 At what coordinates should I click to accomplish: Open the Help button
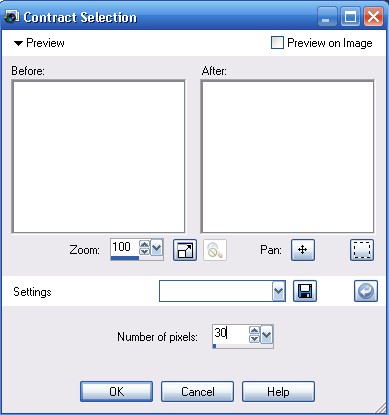(x=278, y=392)
